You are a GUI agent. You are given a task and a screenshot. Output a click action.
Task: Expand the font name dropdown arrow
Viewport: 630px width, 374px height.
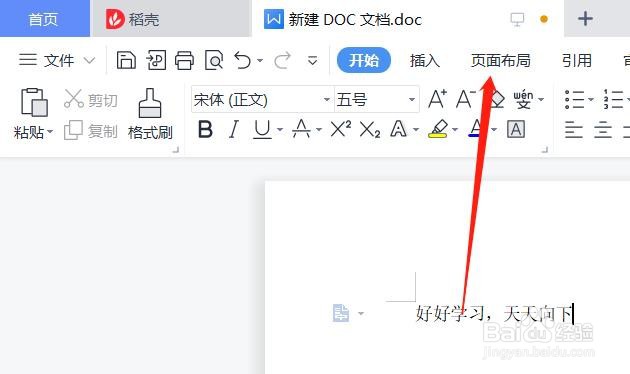pyautogui.click(x=327, y=99)
